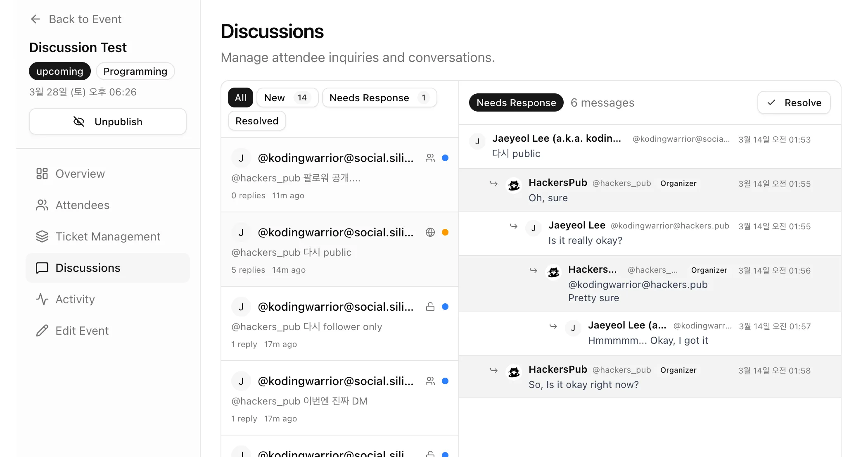This screenshot has width=868, height=457.
Task: Click the Back to Event arrow icon
Action: tap(36, 19)
